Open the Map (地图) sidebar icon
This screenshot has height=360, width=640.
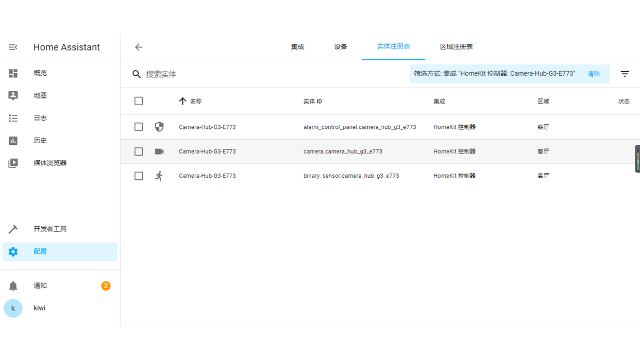pyautogui.click(x=13, y=96)
